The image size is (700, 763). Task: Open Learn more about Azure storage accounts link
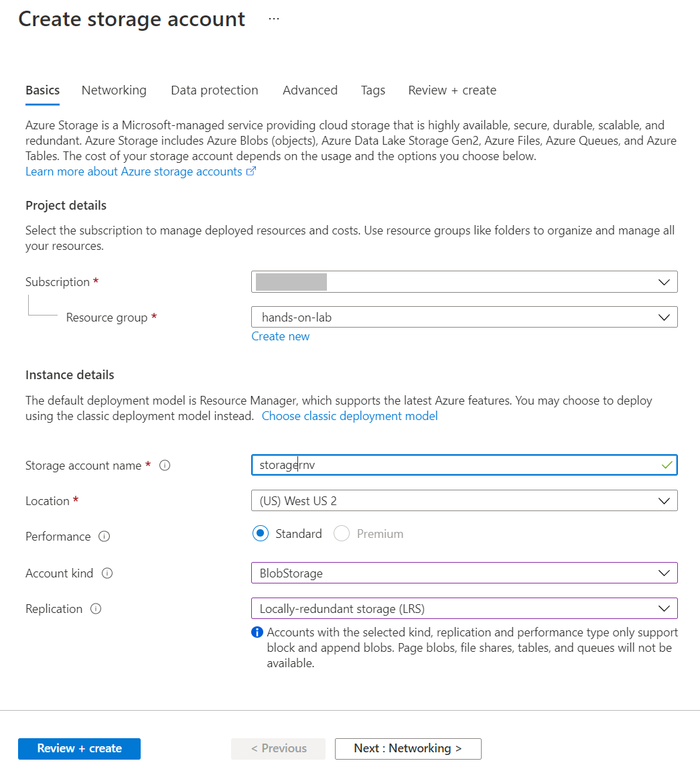pyautogui.click(x=134, y=171)
